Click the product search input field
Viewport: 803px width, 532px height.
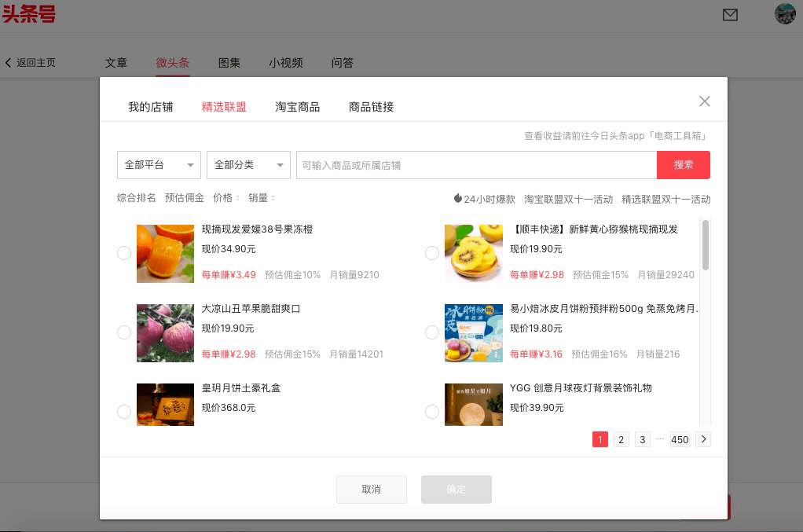point(476,165)
